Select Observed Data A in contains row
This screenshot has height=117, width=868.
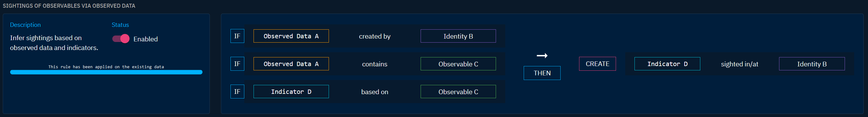pyautogui.click(x=291, y=64)
